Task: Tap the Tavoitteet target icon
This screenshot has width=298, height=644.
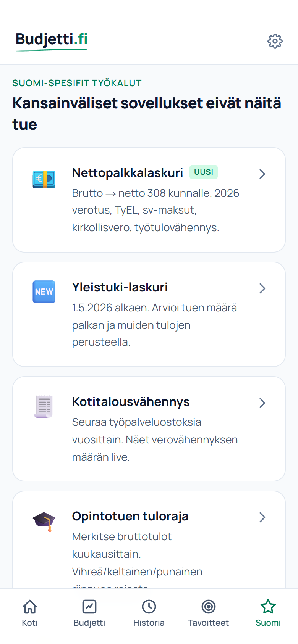Action: click(209, 607)
